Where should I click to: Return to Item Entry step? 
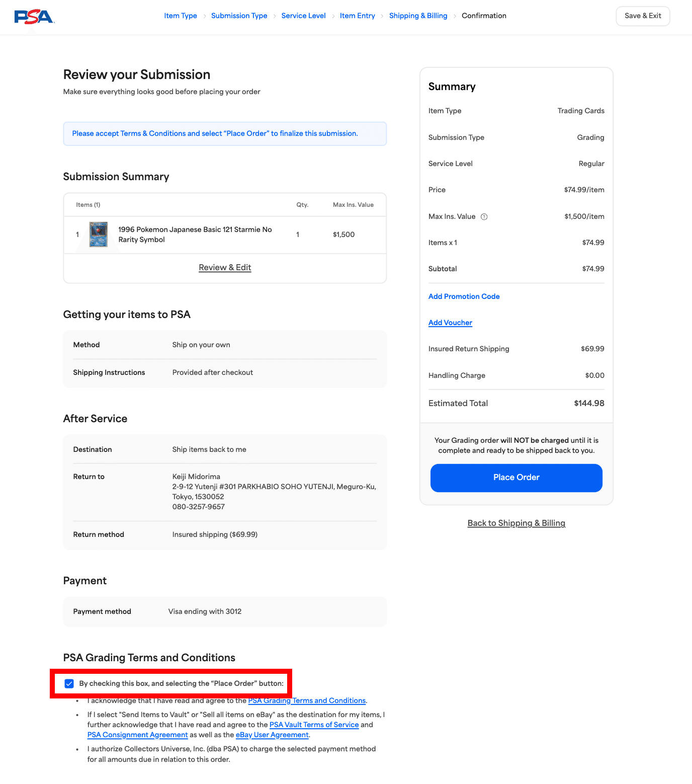pos(358,16)
